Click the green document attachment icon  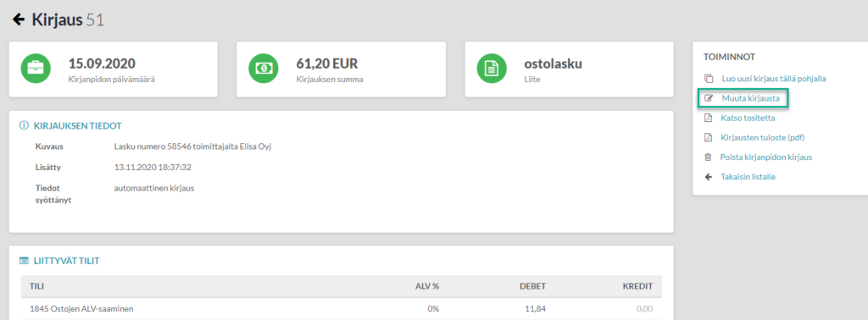pyautogui.click(x=491, y=69)
